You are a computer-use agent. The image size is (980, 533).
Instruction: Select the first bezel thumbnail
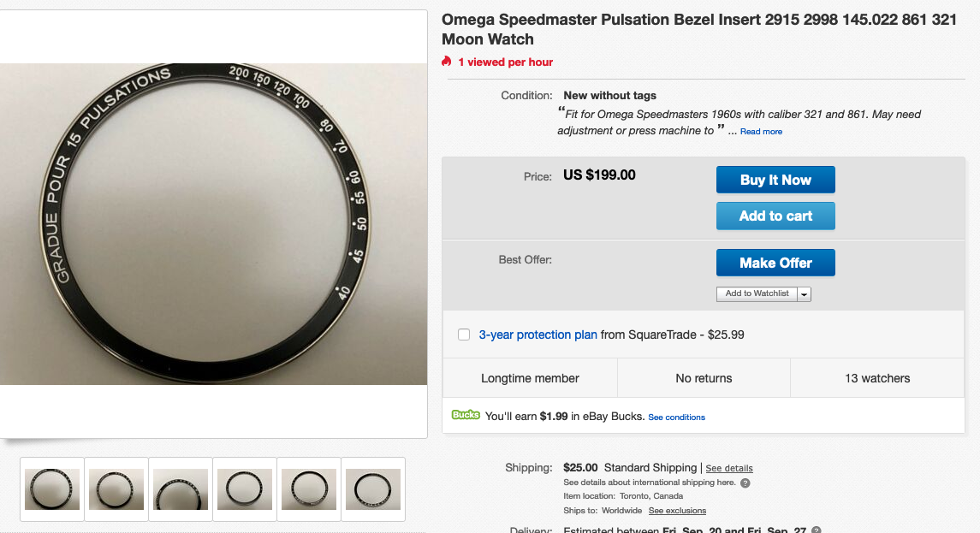tap(52, 489)
